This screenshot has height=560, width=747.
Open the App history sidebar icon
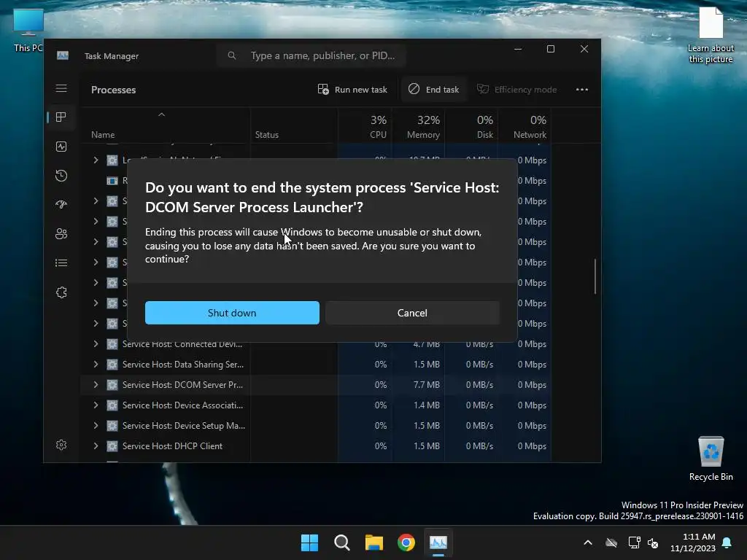[61, 176]
